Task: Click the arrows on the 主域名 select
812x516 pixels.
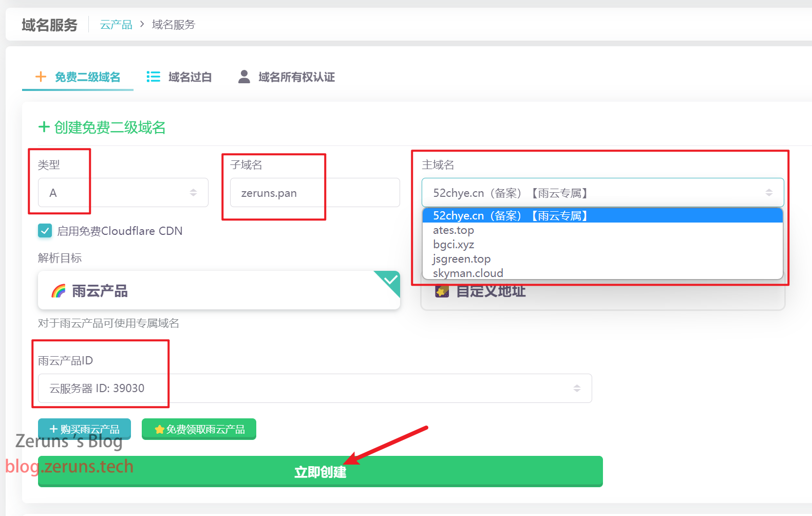Action: tap(769, 193)
